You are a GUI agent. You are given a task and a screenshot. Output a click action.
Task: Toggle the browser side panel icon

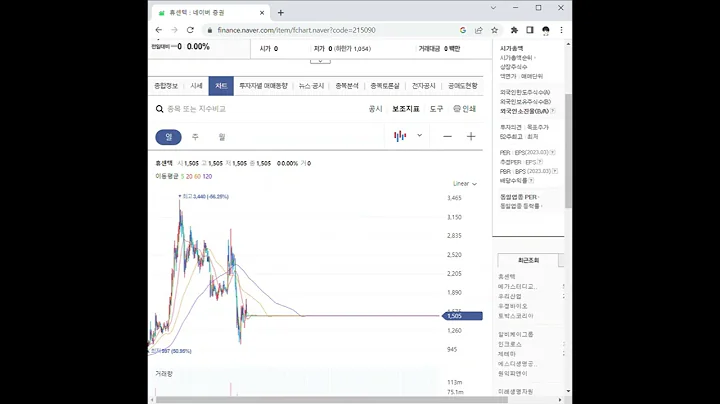pos(530,30)
